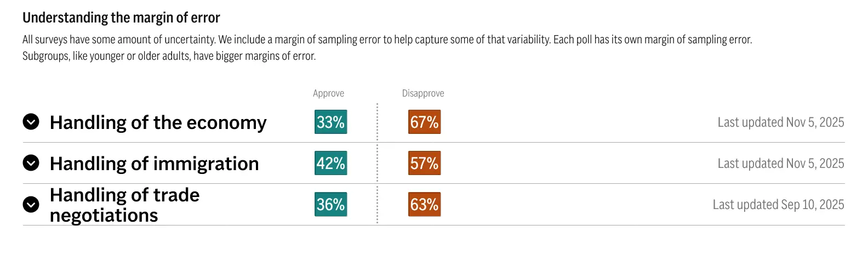Click the 'Understanding the margin of error' heading
868x259 pixels.
[x=121, y=18]
